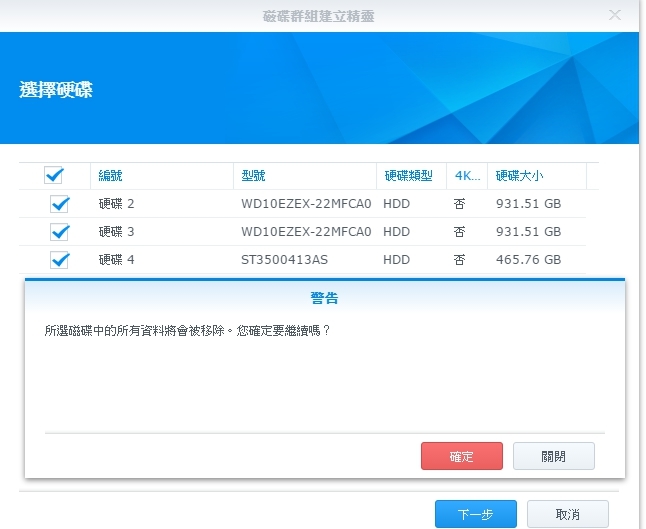This screenshot has height=529, width=646.
Task: Select the 硬碟 3 name label
Action: [x=116, y=232]
